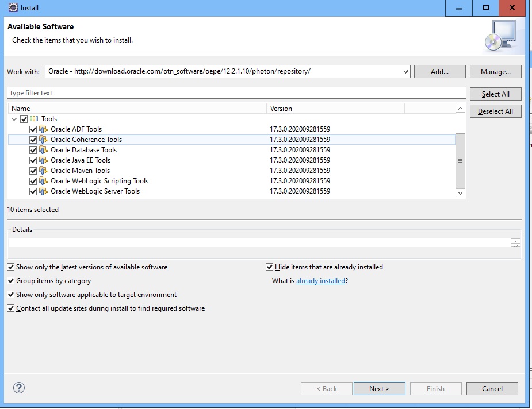Image resolution: width=532 pixels, height=409 pixels.
Task: Click the Add... button
Action: pos(440,71)
